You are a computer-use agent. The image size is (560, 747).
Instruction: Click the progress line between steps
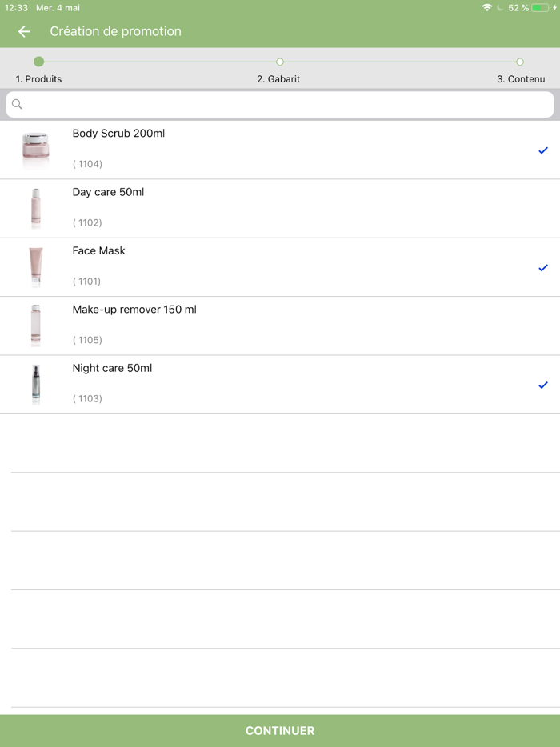[160, 61]
